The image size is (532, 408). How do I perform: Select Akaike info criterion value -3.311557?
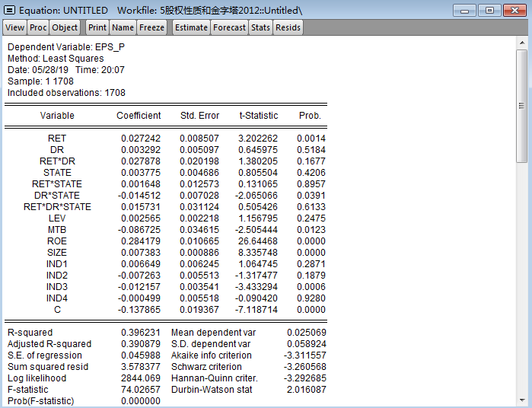pos(305,355)
